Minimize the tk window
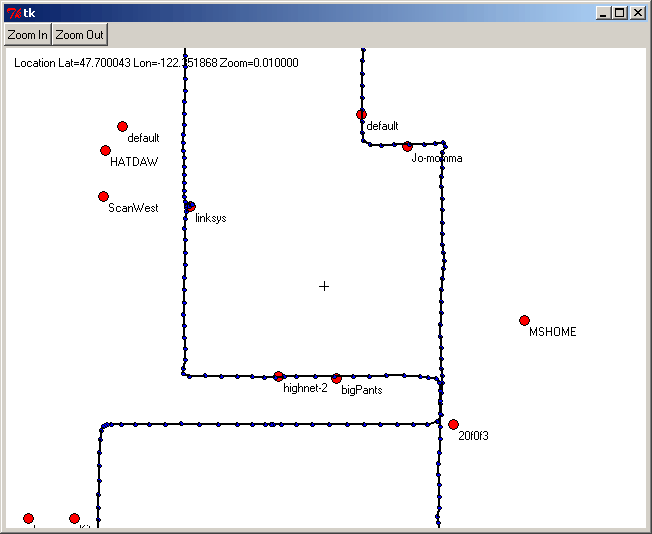The image size is (652, 534). (x=602, y=13)
